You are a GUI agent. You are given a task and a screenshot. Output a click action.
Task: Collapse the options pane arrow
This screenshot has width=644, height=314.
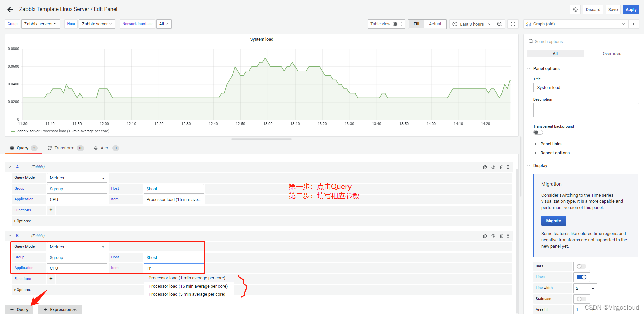tap(633, 24)
